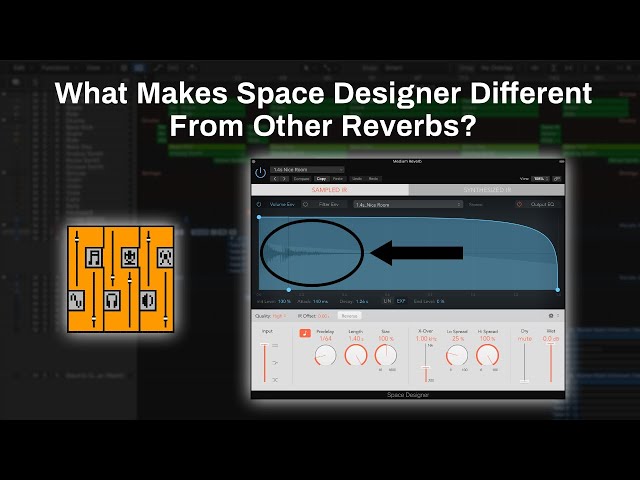This screenshot has width=640, height=480.
Task: Select the end envelope point at right
Action: point(558,290)
